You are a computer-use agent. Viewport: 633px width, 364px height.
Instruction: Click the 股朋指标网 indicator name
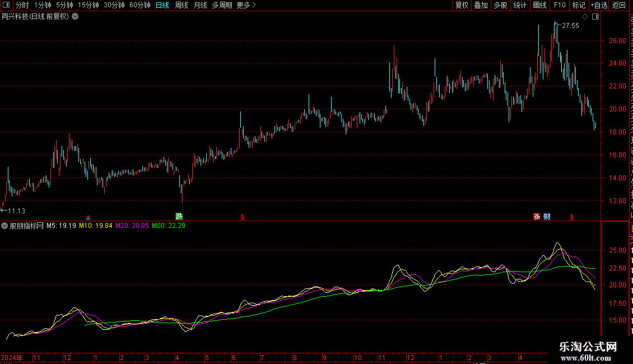click(x=27, y=226)
